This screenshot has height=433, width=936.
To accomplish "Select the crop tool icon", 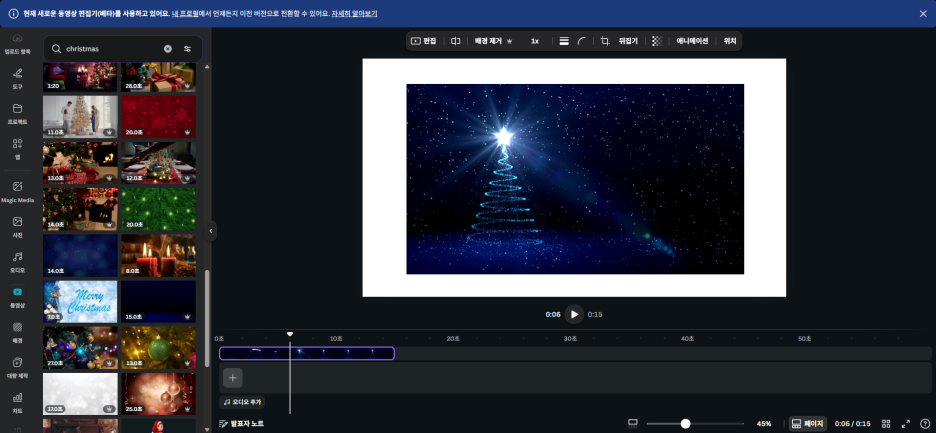I will click(x=605, y=41).
